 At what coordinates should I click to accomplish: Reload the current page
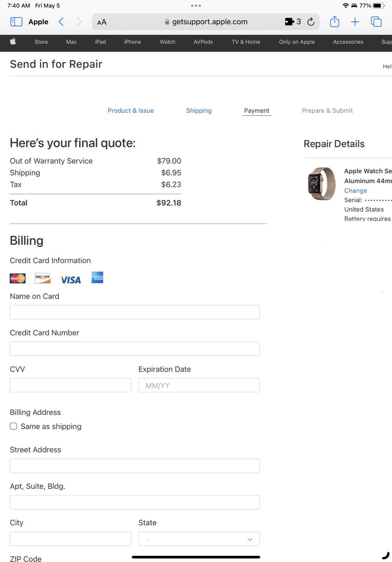point(311,22)
